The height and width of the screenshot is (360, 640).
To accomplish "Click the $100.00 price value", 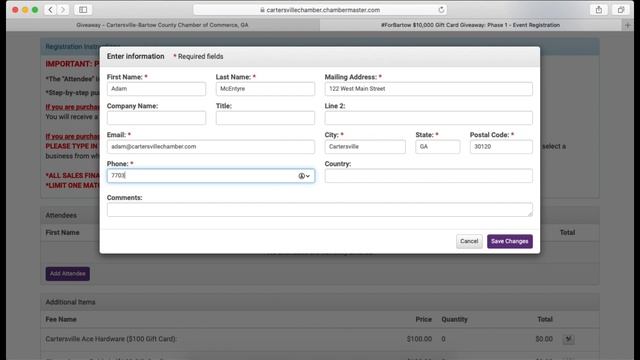I will 419,339.
